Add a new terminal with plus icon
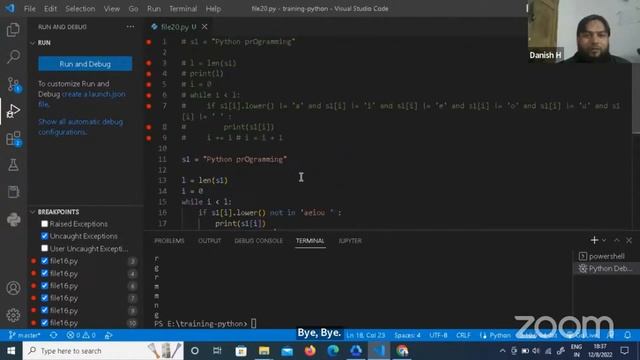Screen dimensions: 640x360 pyautogui.click(x=594, y=240)
